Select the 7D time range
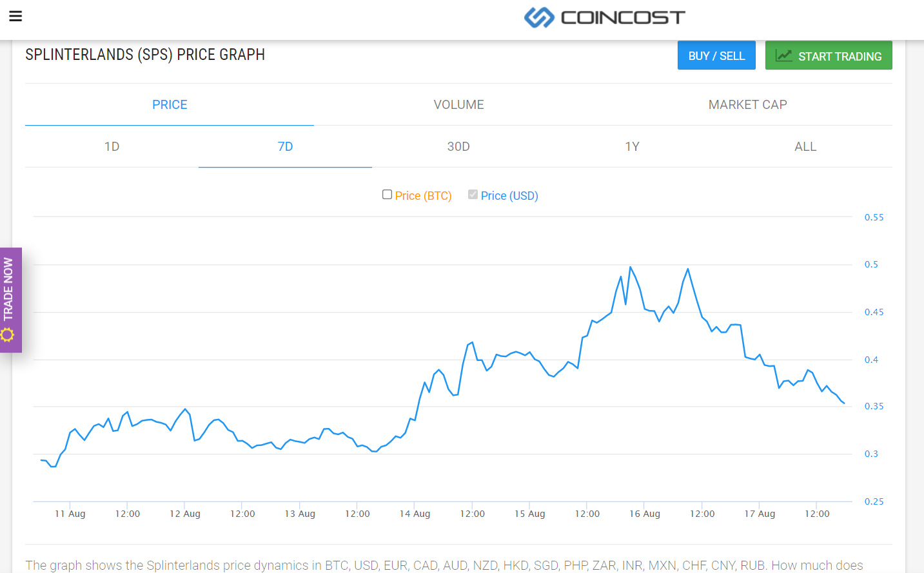Image resolution: width=924 pixels, height=573 pixels. coord(285,146)
